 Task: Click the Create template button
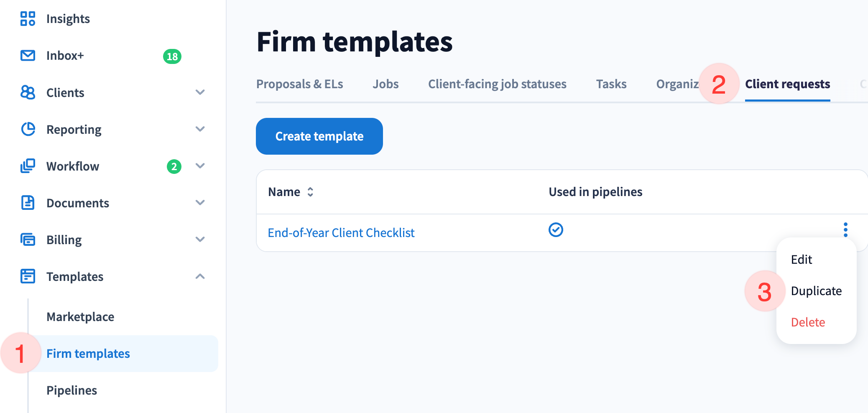[319, 136]
